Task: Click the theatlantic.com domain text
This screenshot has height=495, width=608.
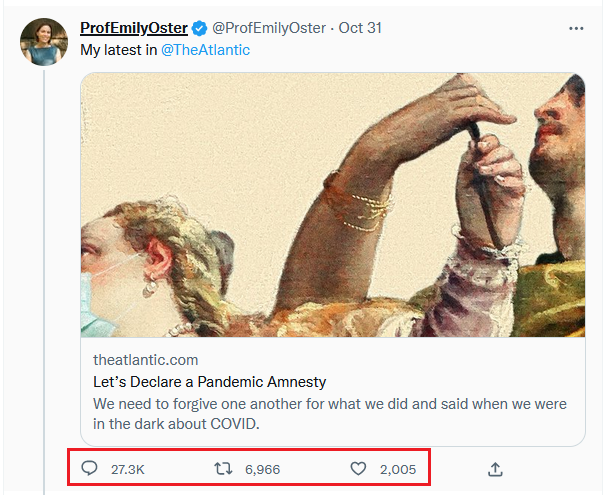Action: tap(145, 360)
